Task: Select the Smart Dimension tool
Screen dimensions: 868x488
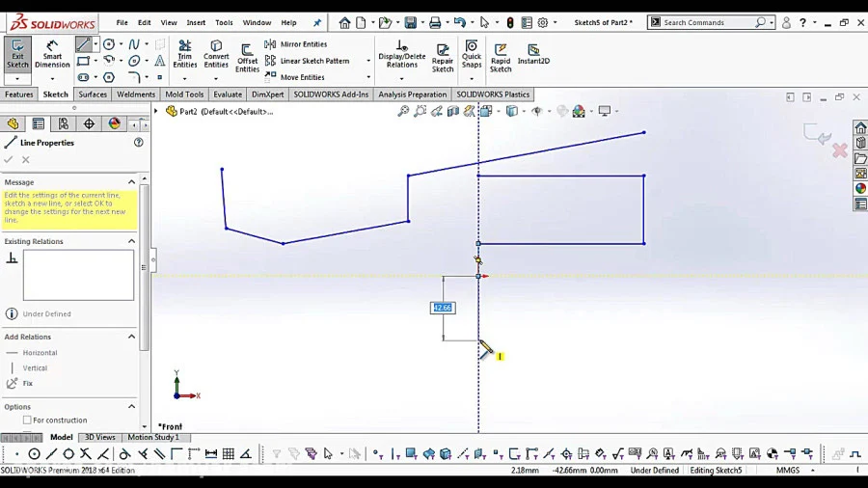Action: pyautogui.click(x=52, y=54)
